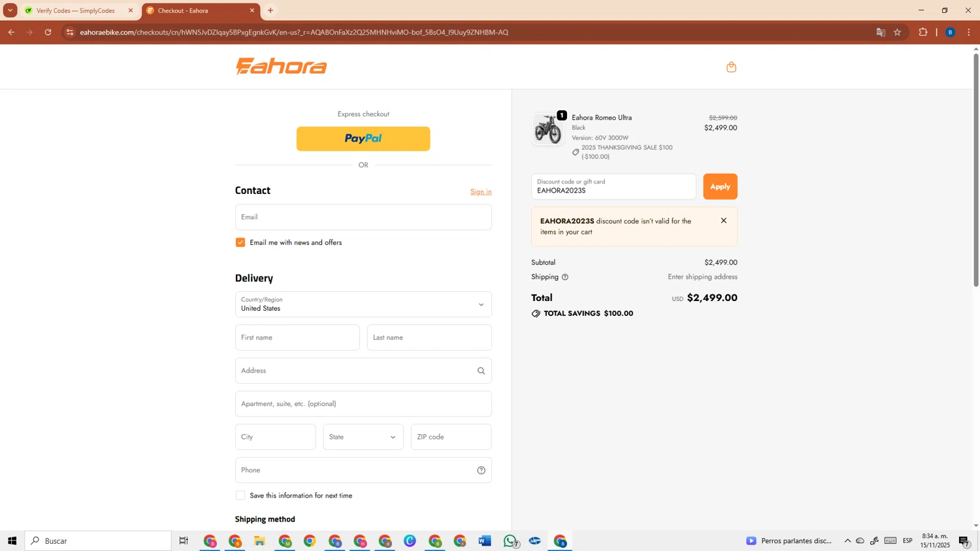Click the address search magnifier icon
Image resolution: width=980 pixels, height=551 pixels.
pyautogui.click(x=481, y=371)
